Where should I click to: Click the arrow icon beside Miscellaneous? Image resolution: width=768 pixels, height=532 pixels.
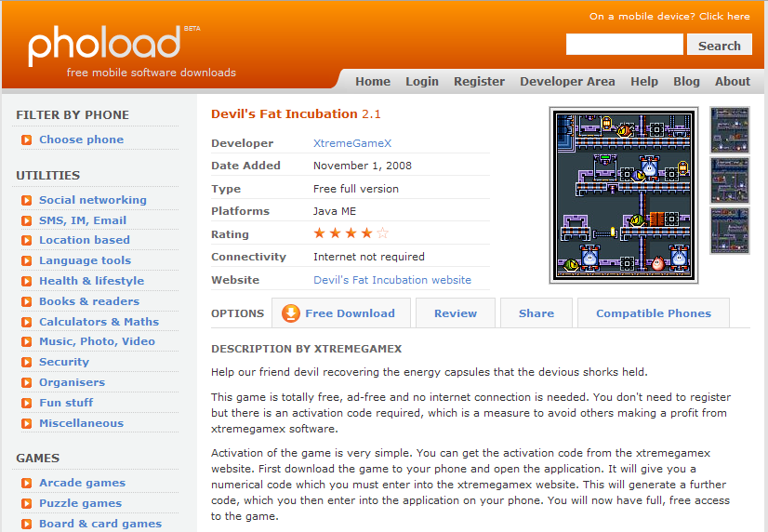click(26, 424)
